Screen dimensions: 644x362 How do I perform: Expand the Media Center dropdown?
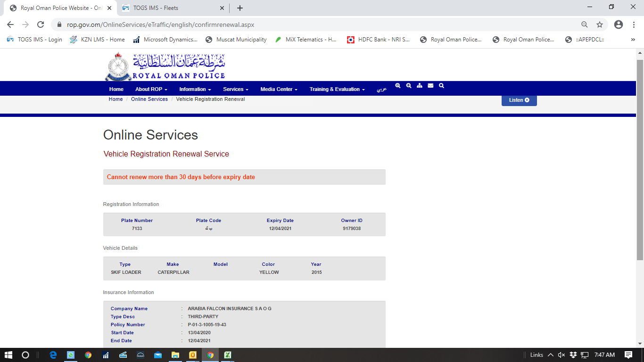279,89
